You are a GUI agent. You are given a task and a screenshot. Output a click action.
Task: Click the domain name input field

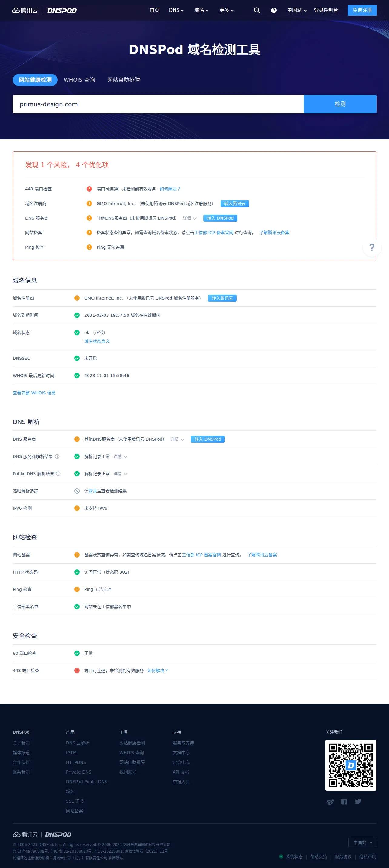[x=158, y=104]
